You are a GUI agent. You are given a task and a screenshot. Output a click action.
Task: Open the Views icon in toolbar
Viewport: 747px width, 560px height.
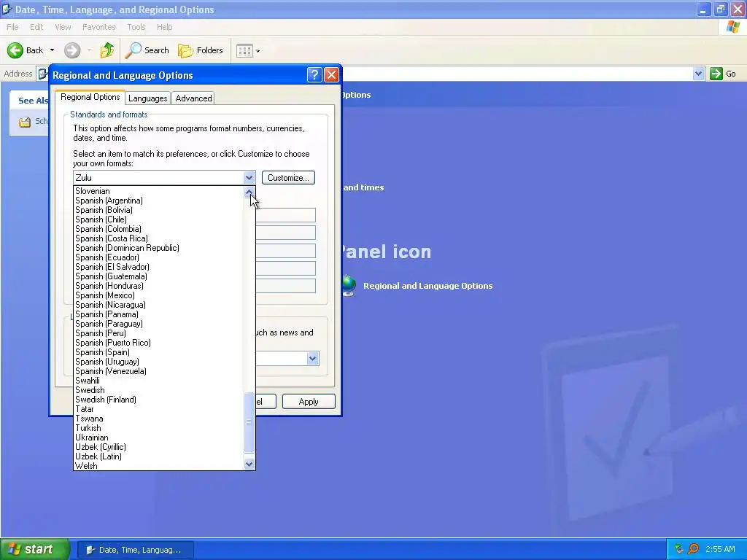pos(244,50)
